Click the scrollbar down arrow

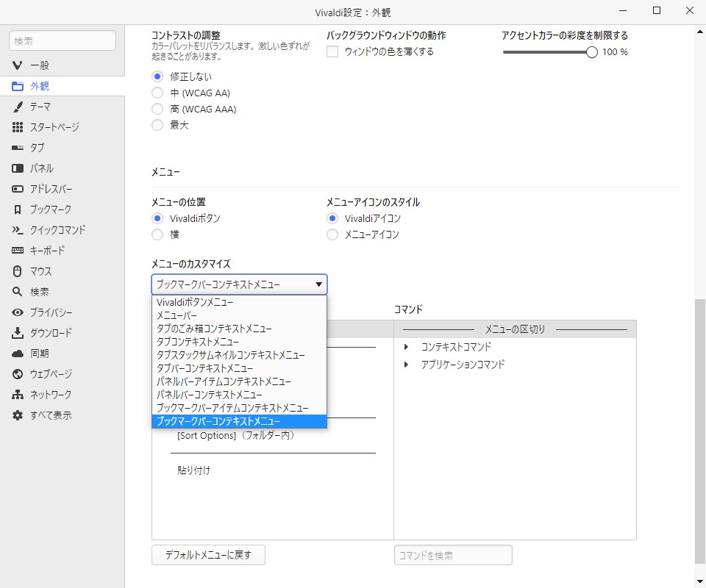[x=699, y=581]
